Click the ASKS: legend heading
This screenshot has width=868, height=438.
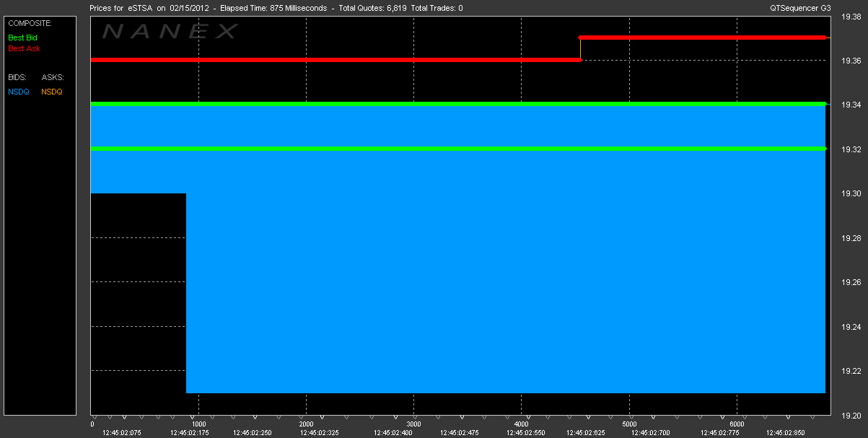point(53,76)
